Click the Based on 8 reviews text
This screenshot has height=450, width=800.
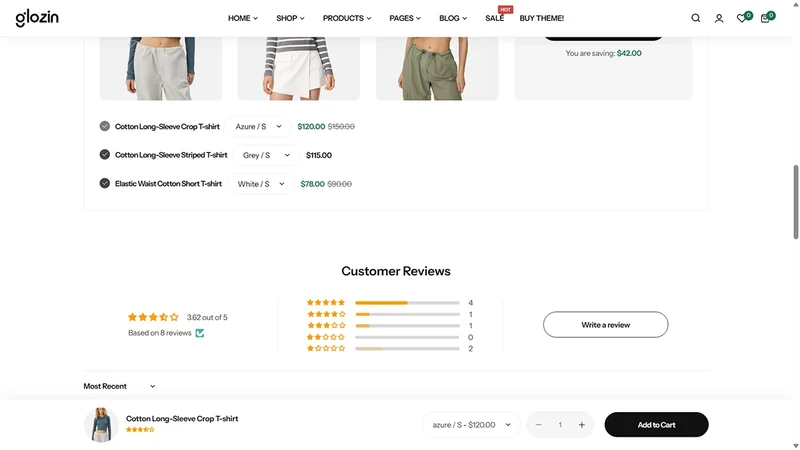160,333
